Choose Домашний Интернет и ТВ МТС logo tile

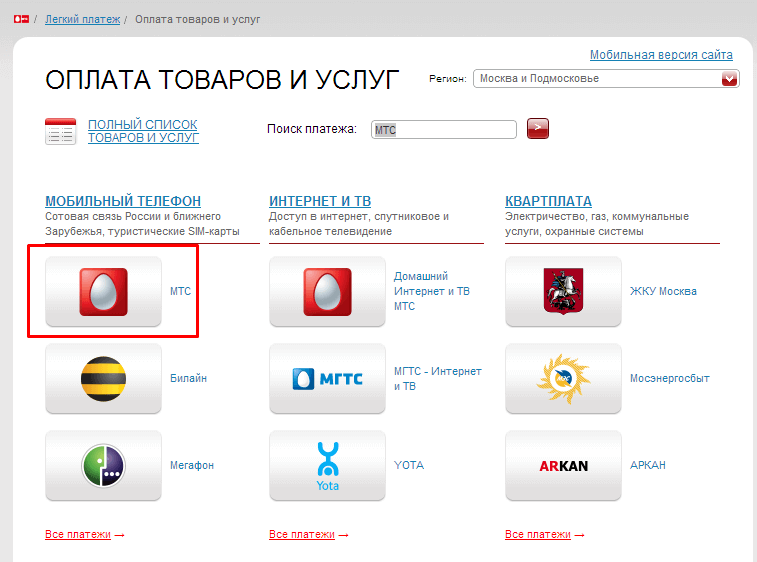[x=327, y=292]
